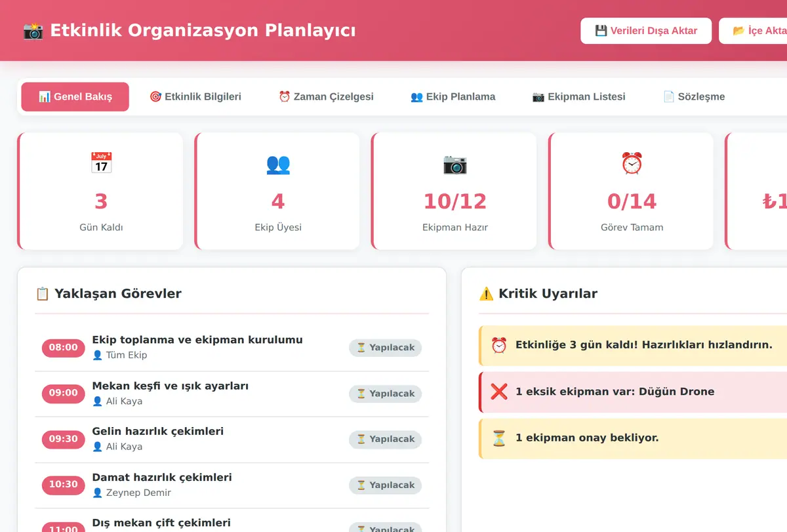Select the Ekip Üyesi statistic card
This screenshot has width=787, height=532.
pos(277,191)
